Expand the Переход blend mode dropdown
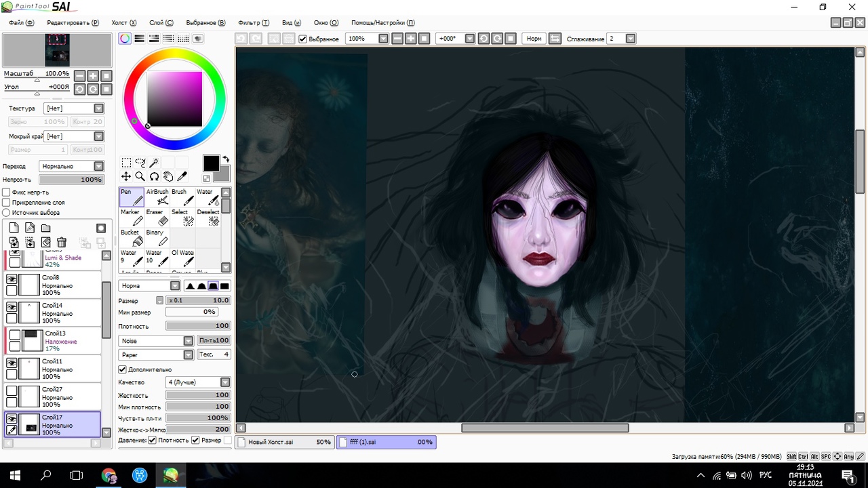The height and width of the screenshot is (488, 868). point(98,166)
